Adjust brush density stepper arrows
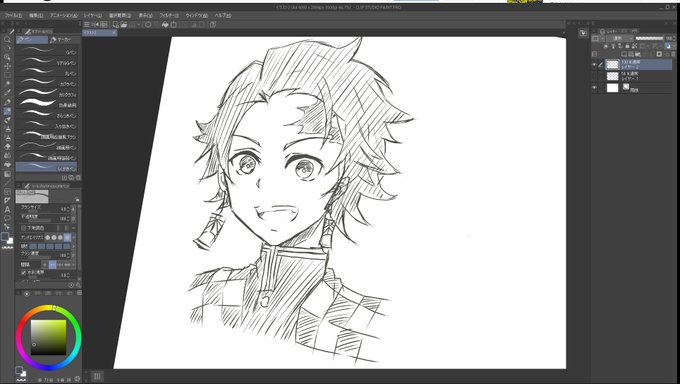680x384 pixels. tap(69, 255)
